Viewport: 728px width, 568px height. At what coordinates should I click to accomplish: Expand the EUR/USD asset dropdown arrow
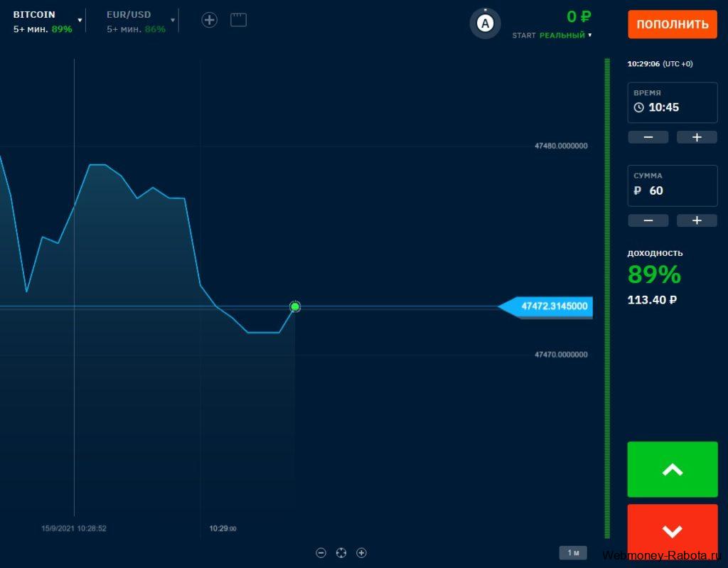coord(173,21)
